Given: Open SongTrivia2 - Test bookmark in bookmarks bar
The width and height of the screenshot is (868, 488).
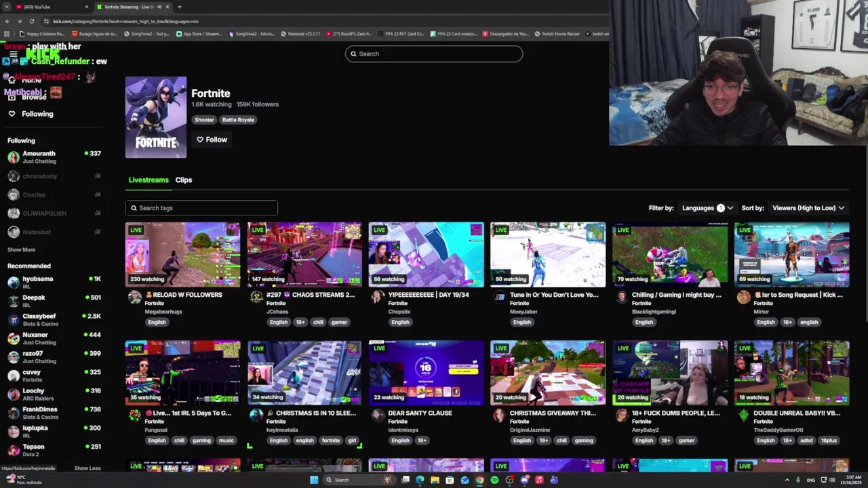Looking at the screenshot, I should pos(146,34).
